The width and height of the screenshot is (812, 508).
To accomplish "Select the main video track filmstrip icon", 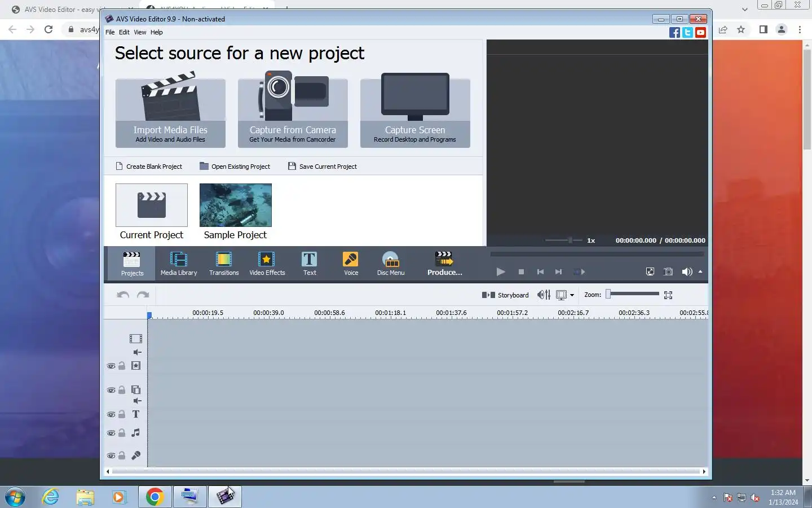I will click(x=136, y=339).
